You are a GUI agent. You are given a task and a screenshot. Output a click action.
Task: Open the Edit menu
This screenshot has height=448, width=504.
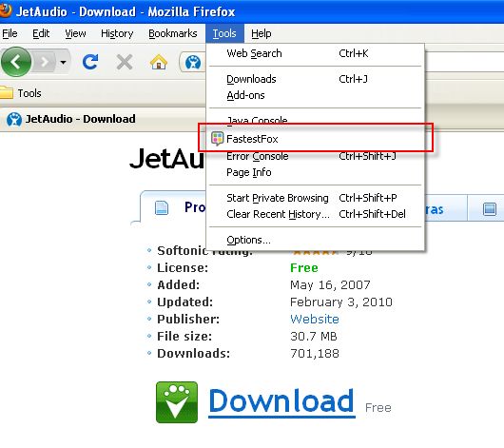point(41,33)
